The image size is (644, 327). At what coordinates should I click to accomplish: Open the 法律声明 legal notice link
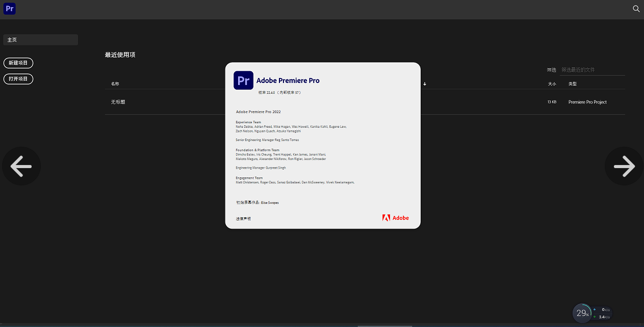pos(243,218)
